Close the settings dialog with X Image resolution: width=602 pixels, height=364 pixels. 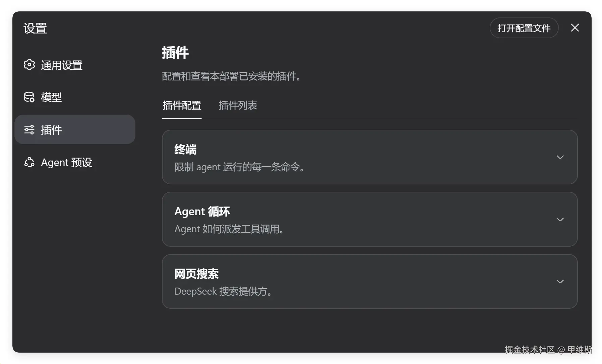(575, 28)
